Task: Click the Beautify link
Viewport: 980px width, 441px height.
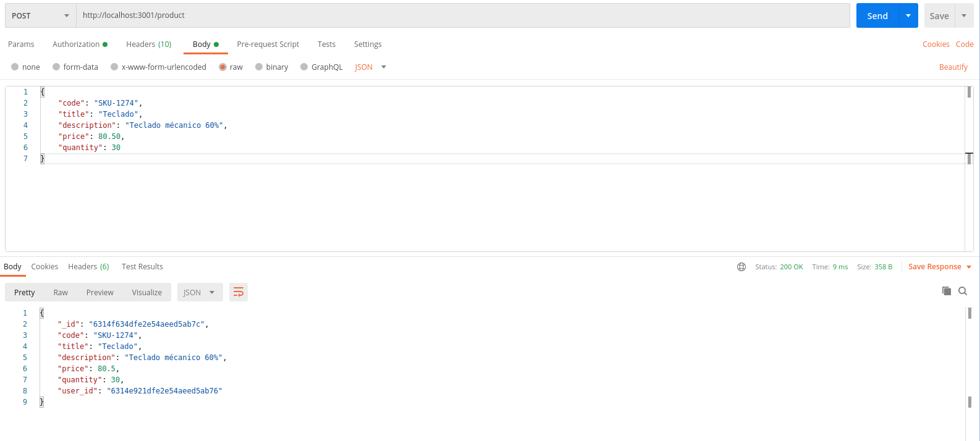Action: point(953,67)
